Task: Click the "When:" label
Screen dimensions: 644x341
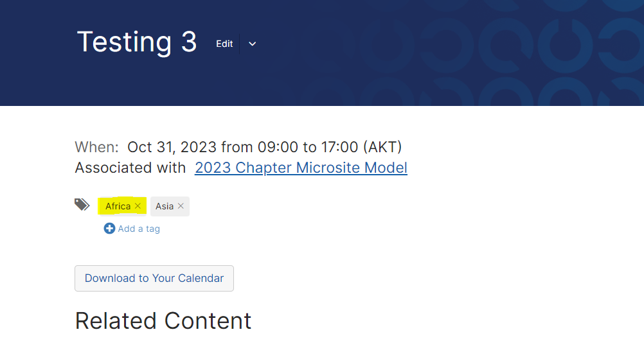Action: (96, 147)
